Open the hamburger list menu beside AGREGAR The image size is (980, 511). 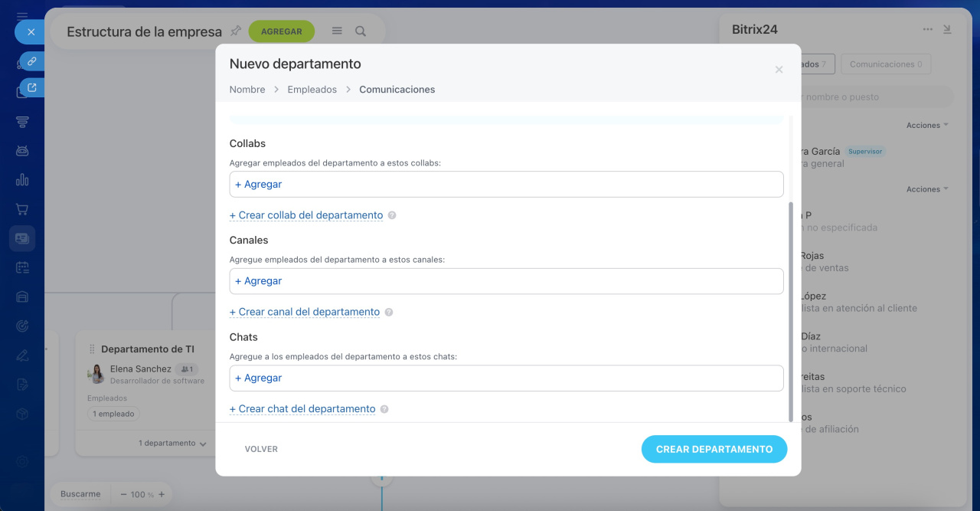tap(337, 31)
